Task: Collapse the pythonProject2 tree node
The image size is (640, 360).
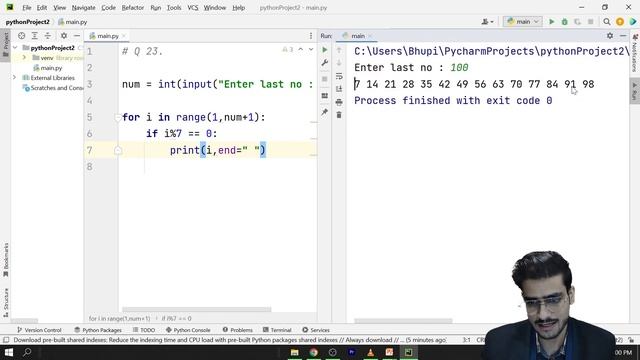Action: coord(15,48)
